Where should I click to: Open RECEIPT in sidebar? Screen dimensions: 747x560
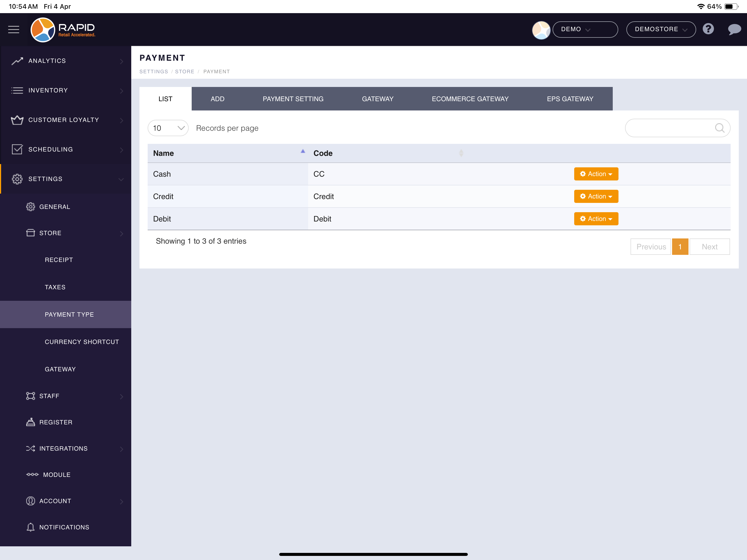(66, 260)
